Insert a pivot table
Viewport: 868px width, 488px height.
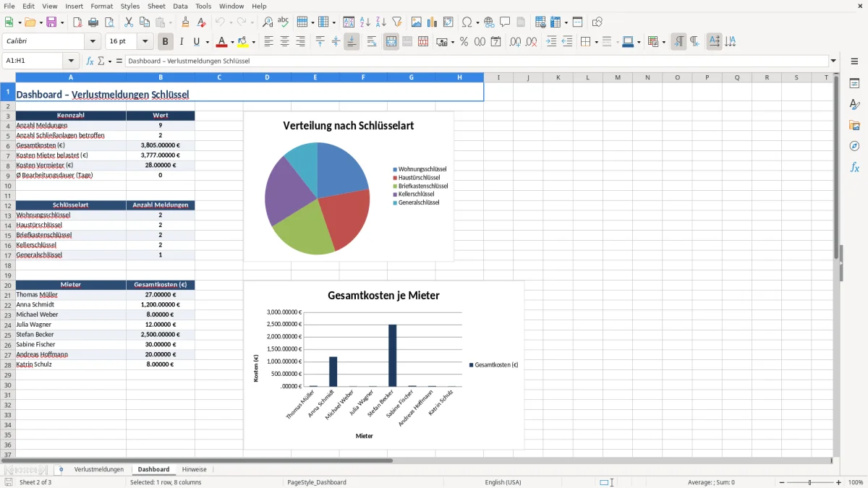448,22
